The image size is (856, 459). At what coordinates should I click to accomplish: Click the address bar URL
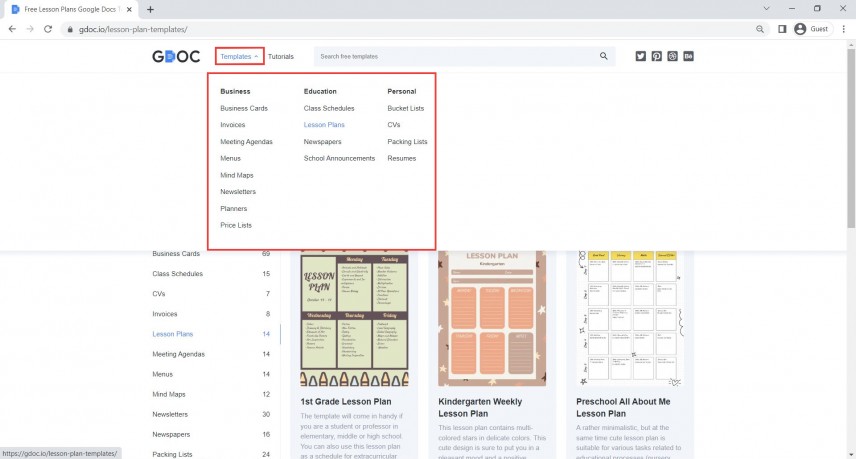tap(133, 29)
